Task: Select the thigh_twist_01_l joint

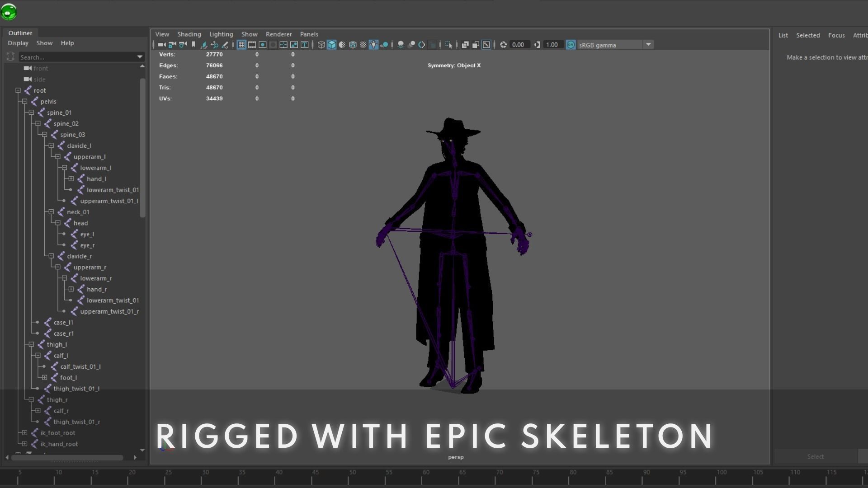Action: coord(76,389)
